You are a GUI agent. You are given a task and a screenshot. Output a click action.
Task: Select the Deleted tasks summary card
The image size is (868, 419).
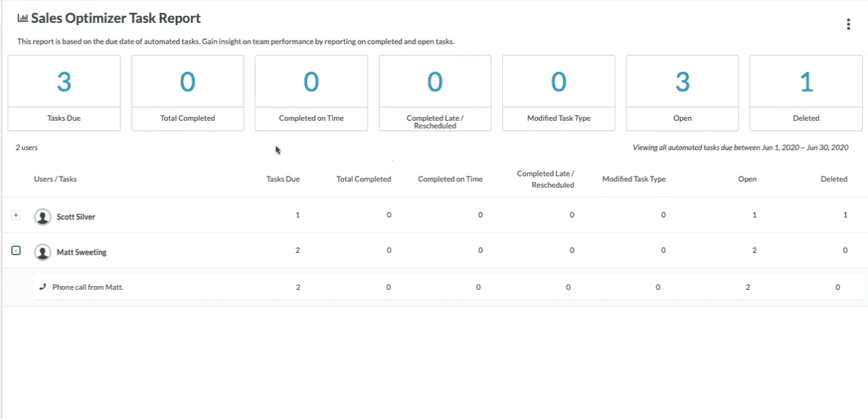coord(805,93)
